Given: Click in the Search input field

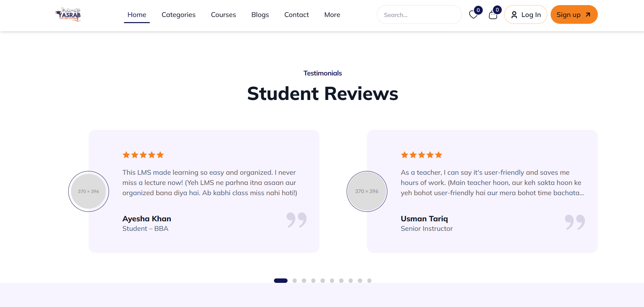Looking at the screenshot, I should [x=419, y=15].
